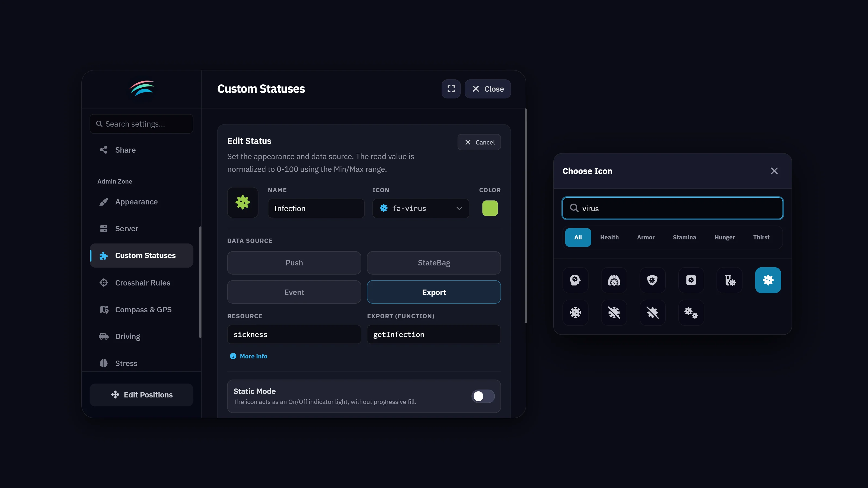Image resolution: width=868 pixels, height=488 pixels.
Task: Pick the round covid virus icon
Action: pyautogui.click(x=575, y=313)
